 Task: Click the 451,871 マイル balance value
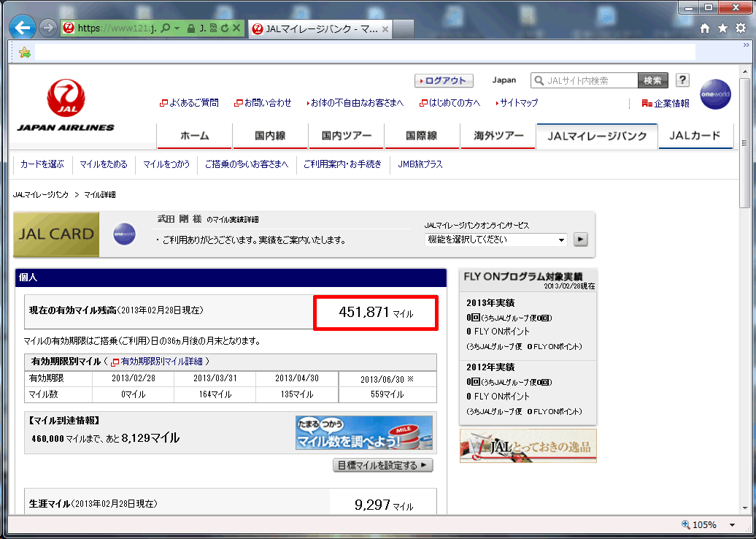click(x=376, y=313)
